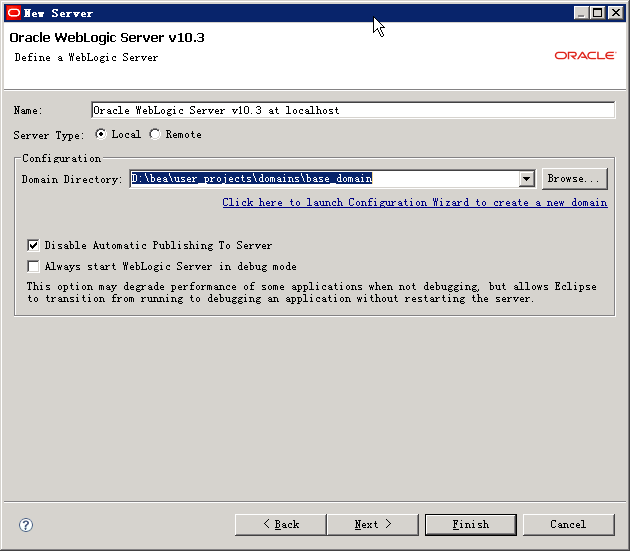Minimize the New Server window
The width and height of the screenshot is (630, 551).
[581, 13]
